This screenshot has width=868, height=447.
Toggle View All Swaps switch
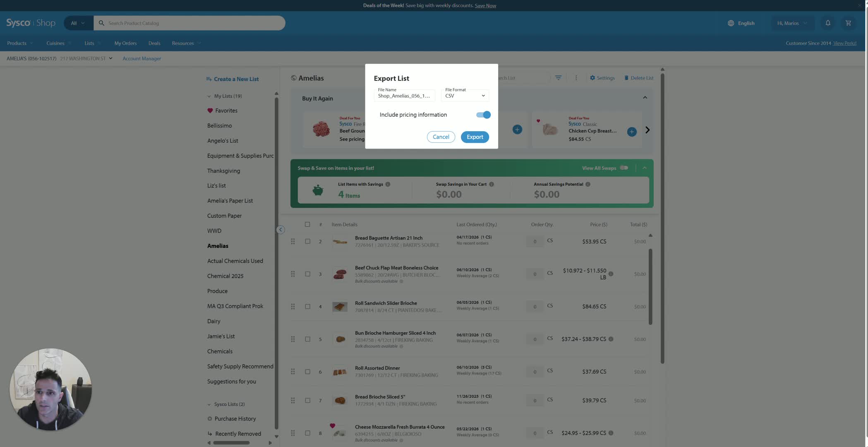[624, 168]
